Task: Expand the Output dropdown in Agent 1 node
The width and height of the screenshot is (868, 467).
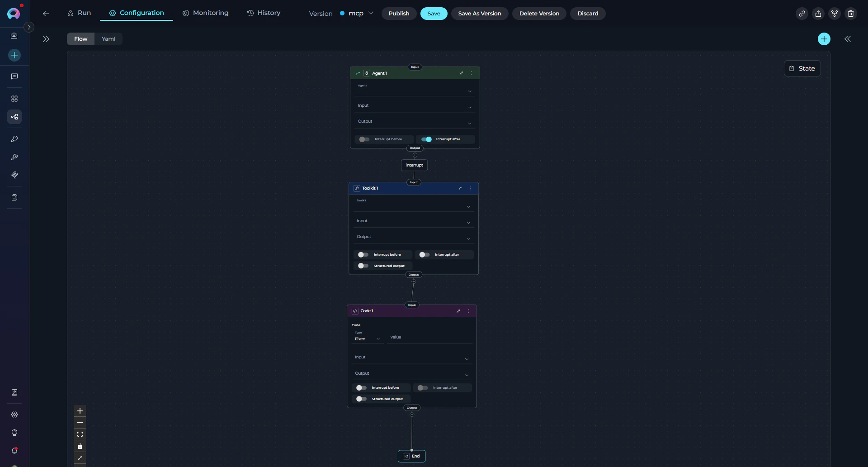Action: click(x=415, y=122)
